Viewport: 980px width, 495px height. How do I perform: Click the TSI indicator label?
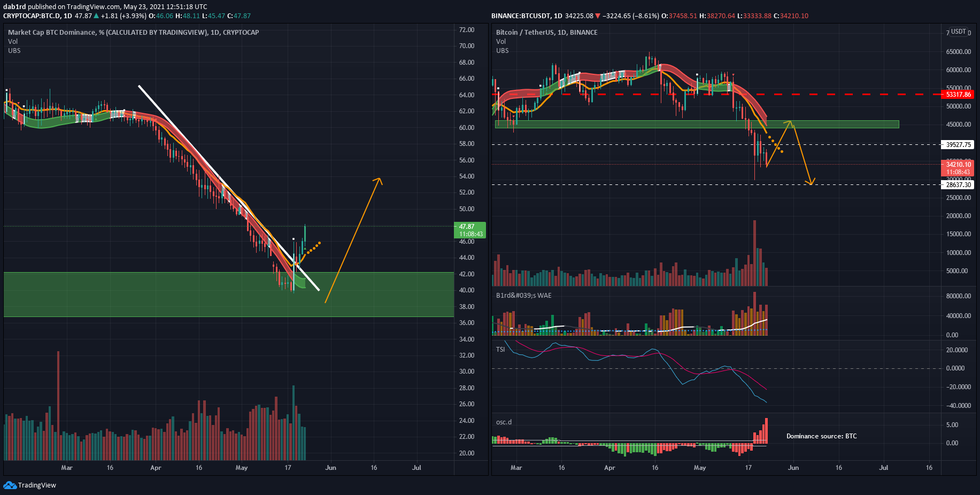(500, 350)
